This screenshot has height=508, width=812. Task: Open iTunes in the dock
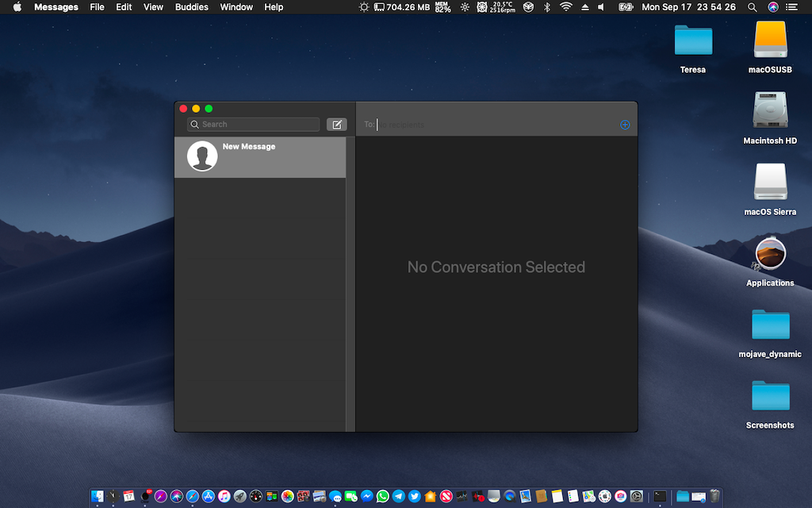click(x=224, y=496)
